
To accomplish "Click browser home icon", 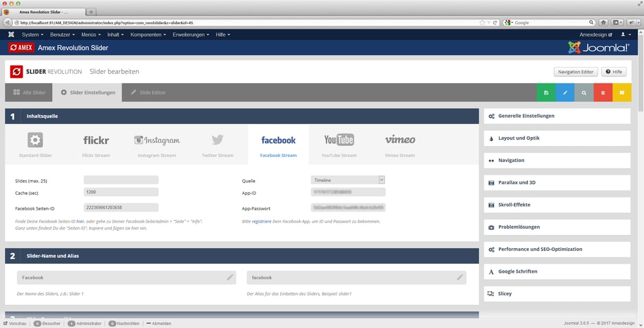I will tap(603, 23).
